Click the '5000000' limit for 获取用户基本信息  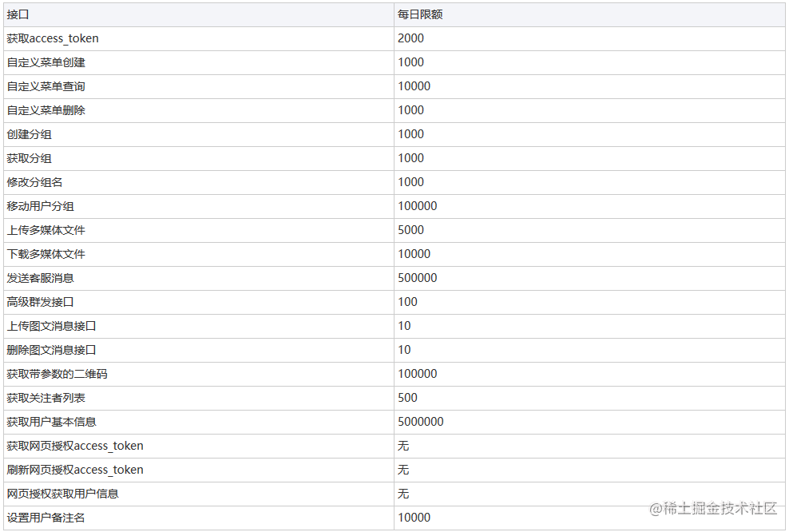coord(421,422)
